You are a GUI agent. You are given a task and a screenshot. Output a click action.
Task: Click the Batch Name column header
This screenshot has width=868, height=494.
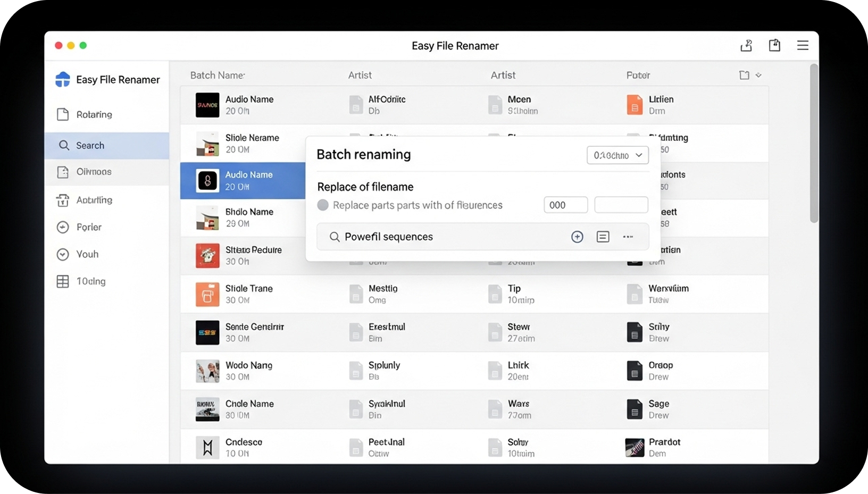217,75
